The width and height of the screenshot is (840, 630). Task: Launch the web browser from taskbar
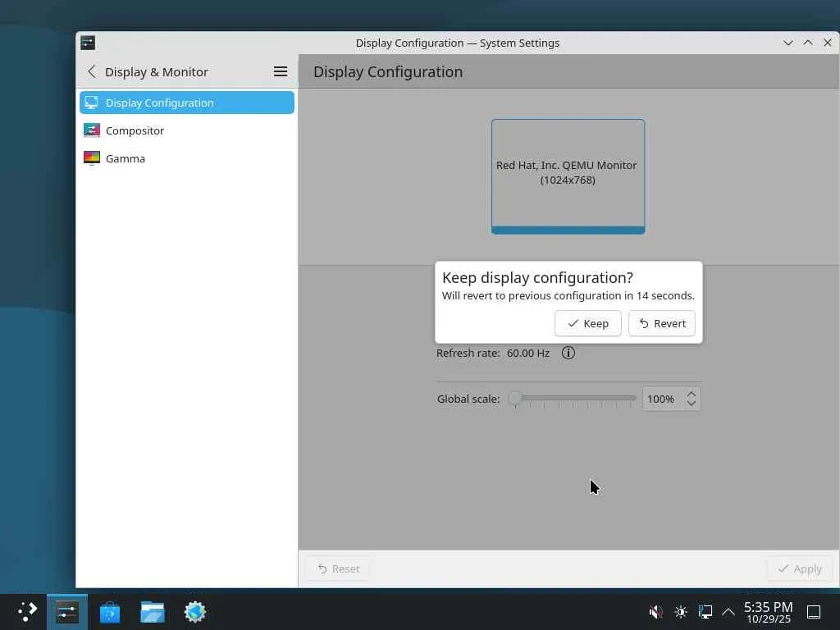[195, 612]
